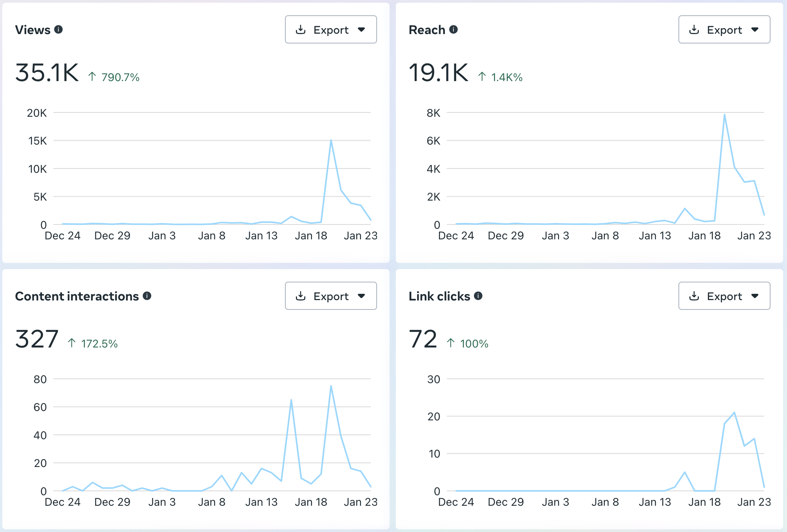787x532 pixels.
Task: Click the Content interactions heading text
Action: [77, 296]
